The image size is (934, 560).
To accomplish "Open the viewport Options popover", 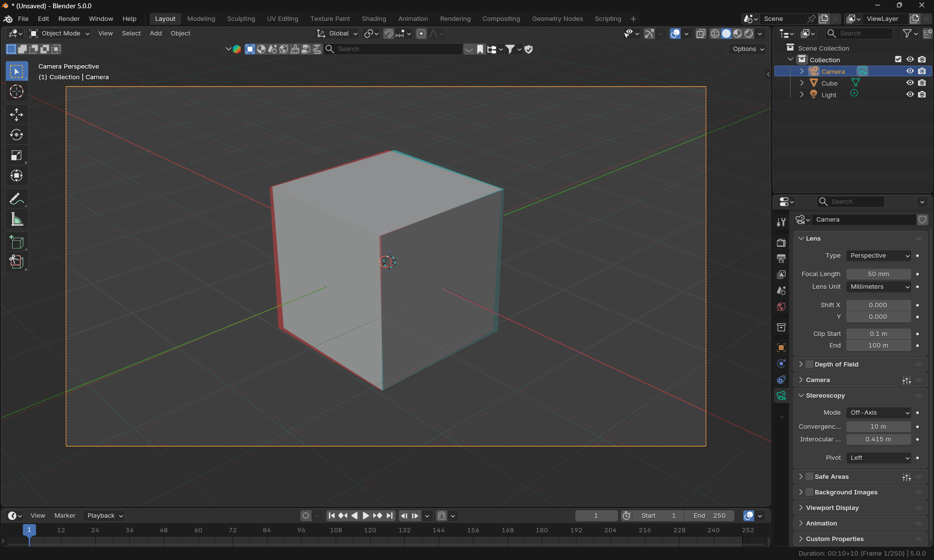I will (748, 49).
